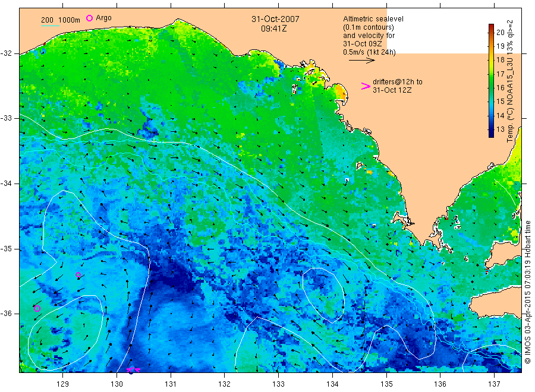Click the "134" longitude axis label
Viewport: 535px width, 392px height.
pyautogui.click(x=332, y=384)
